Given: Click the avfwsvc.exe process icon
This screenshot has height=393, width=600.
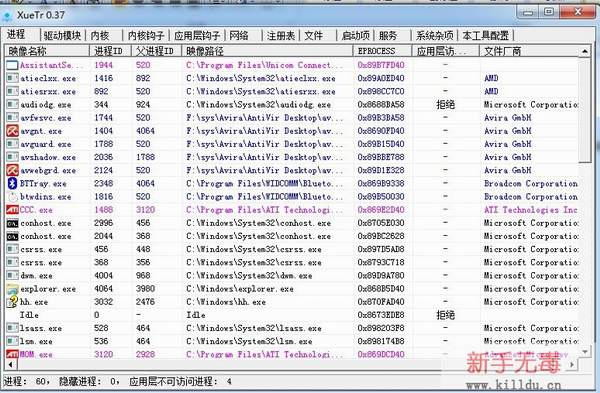Looking at the screenshot, I should (x=12, y=117).
